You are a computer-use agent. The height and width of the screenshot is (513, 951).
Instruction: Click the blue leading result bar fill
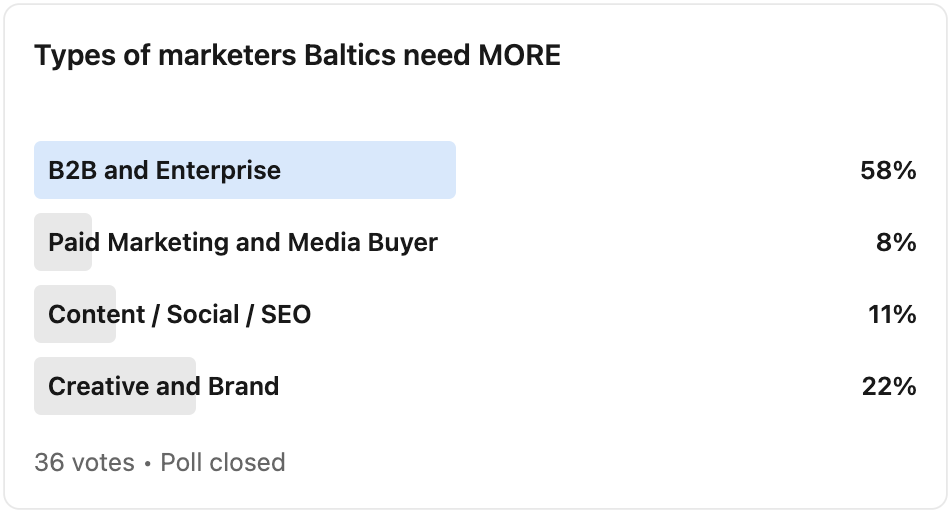tap(370, 170)
